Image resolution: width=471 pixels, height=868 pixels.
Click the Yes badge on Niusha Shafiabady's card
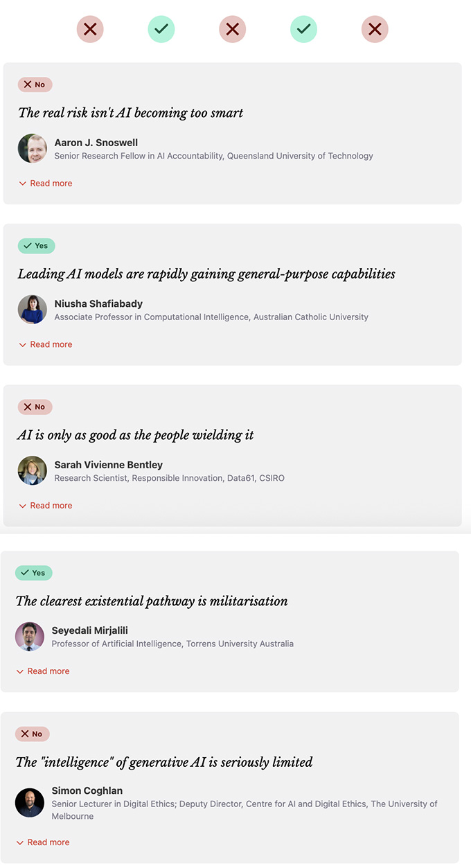coord(36,246)
